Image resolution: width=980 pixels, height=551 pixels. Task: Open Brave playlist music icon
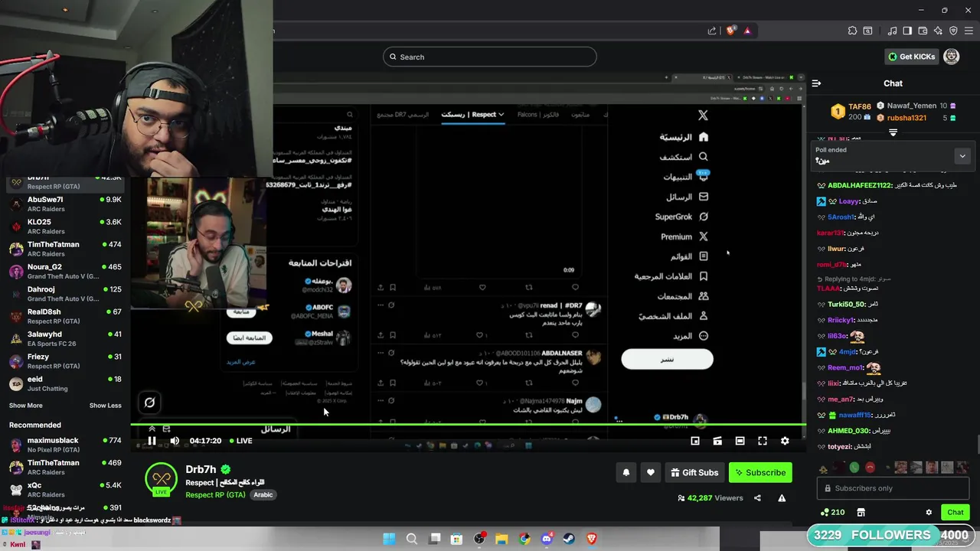892,31
